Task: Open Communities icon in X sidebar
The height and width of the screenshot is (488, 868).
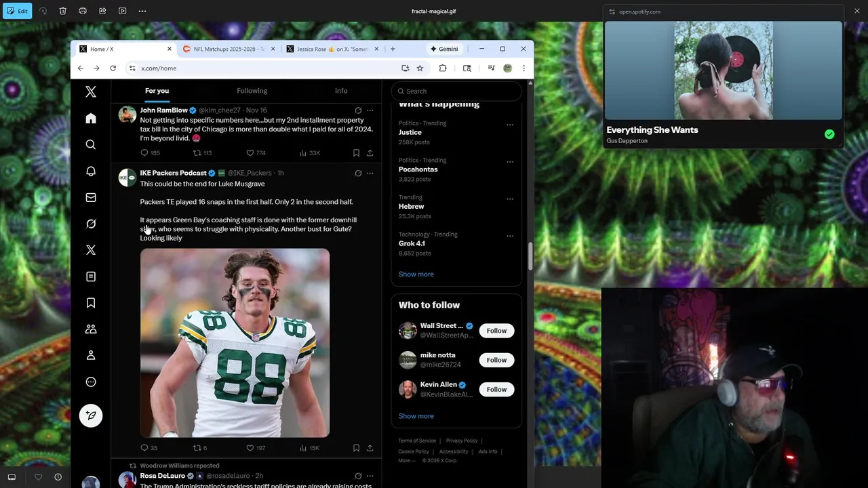Action: (x=91, y=329)
